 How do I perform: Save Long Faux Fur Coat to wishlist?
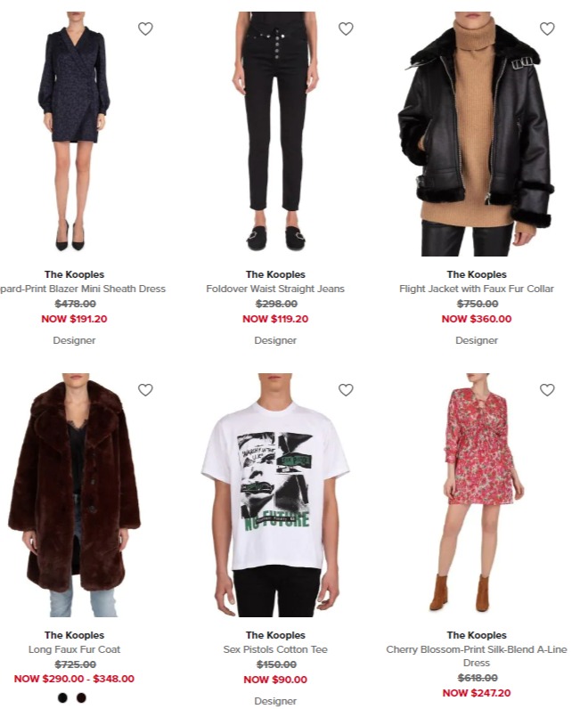pyautogui.click(x=145, y=390)
